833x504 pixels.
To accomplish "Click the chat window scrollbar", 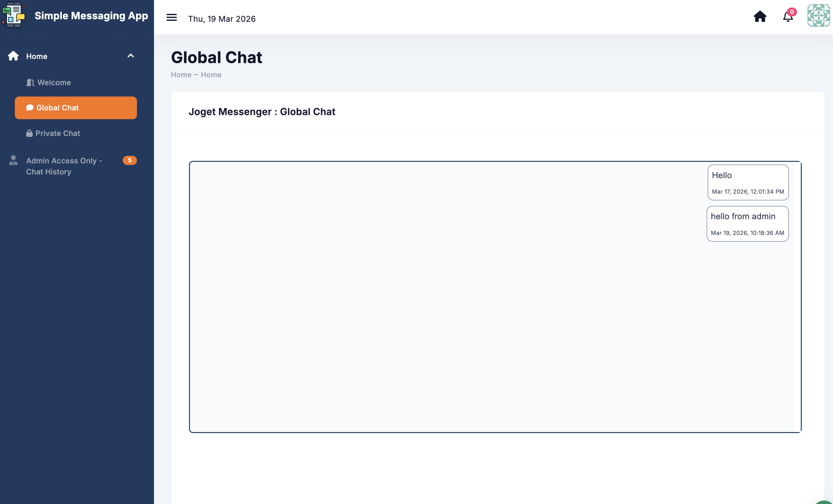I will (797, 297).
